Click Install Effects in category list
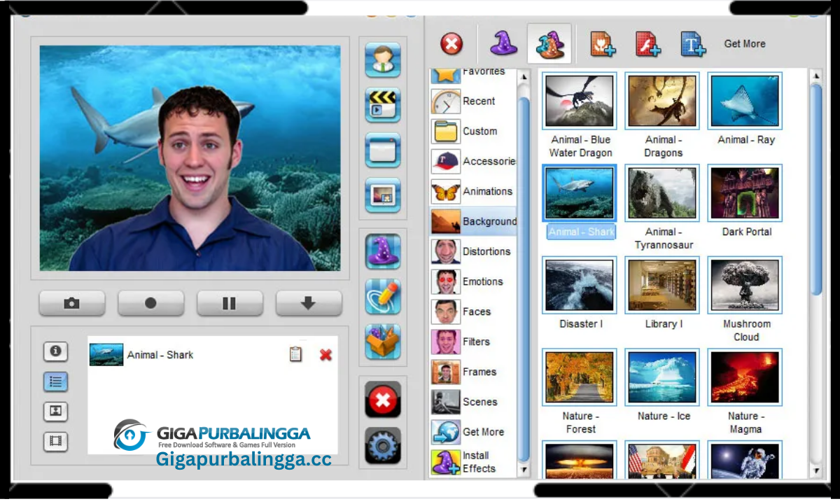This screenshot has width=840, height=504. (x=473, y=462)
